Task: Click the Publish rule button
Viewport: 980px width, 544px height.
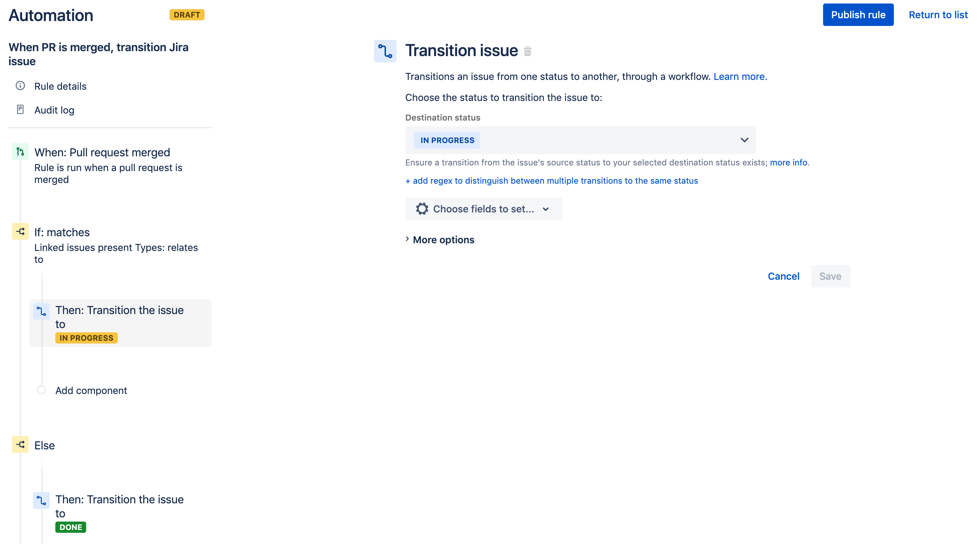Action: tap(858, 15)
